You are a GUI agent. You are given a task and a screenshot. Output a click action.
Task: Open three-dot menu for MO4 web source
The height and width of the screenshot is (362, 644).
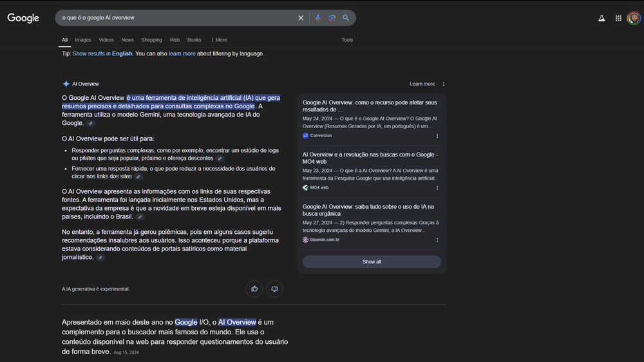[x=437, y=188]
